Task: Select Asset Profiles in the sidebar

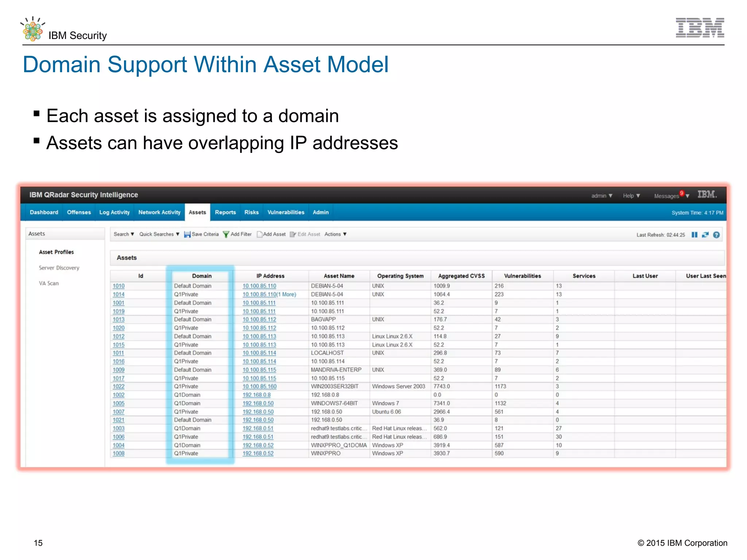Action: 57,252
